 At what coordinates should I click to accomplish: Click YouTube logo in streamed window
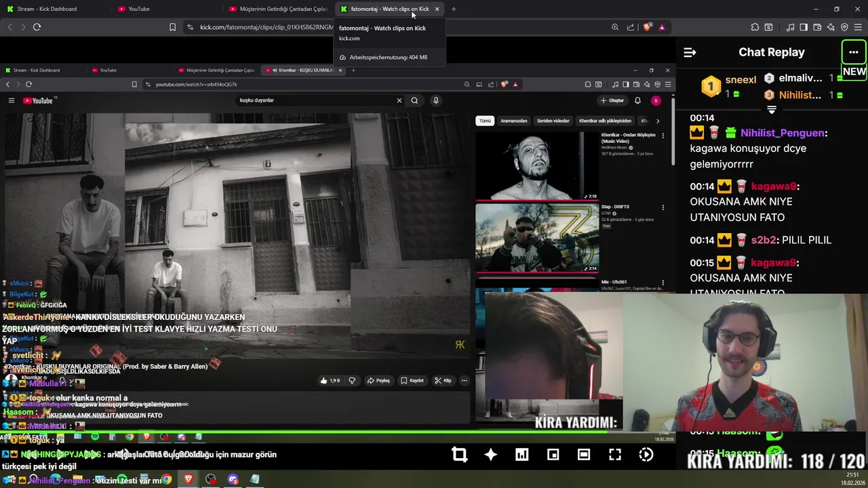pyautogui.click(x=39, y=100)
